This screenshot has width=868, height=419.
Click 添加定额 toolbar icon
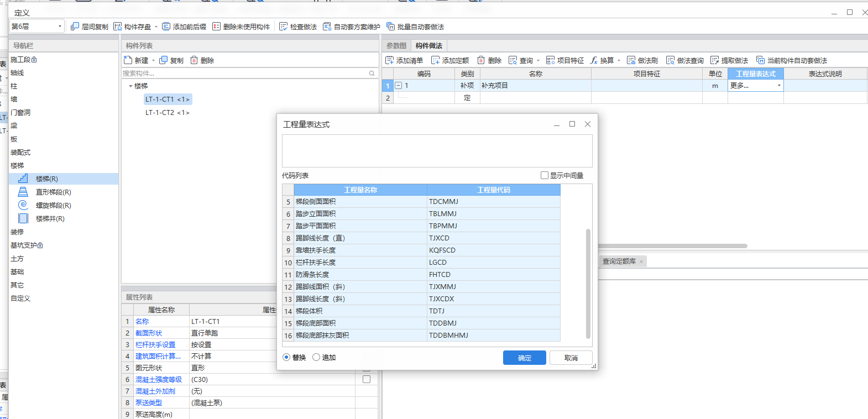(x=436, y=60)
